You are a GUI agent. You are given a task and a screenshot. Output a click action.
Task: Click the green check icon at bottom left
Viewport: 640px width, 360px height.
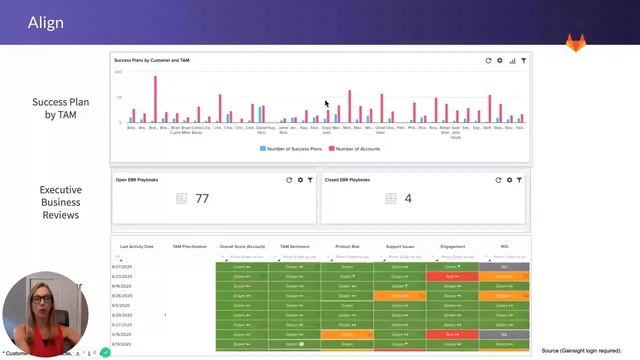[105, 352]
